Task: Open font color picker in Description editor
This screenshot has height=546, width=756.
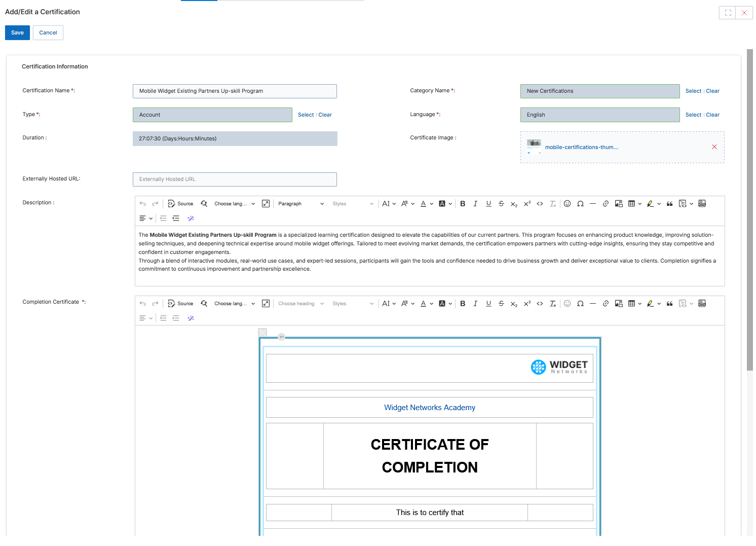Action: click(x=427, y=204)
